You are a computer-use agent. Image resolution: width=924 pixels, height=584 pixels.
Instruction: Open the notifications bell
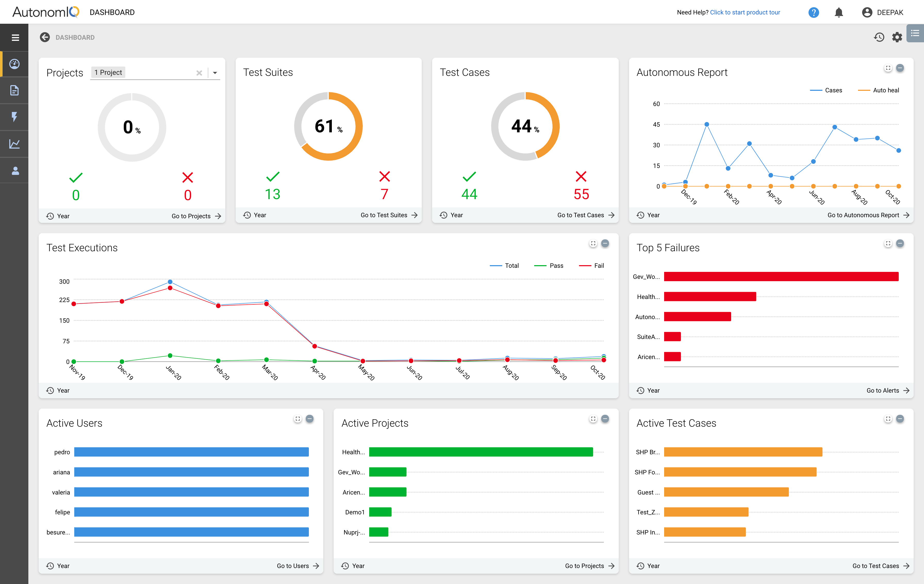tap(839, 12)
